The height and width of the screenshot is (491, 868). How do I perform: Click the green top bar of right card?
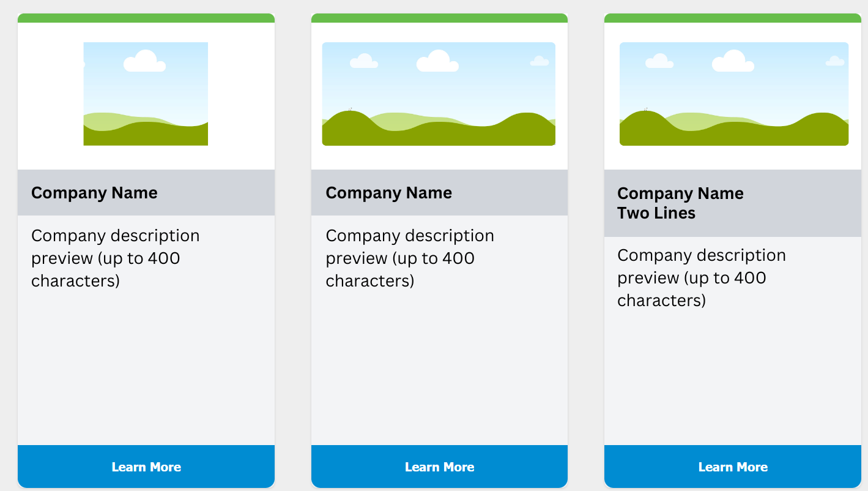(733, 18)
